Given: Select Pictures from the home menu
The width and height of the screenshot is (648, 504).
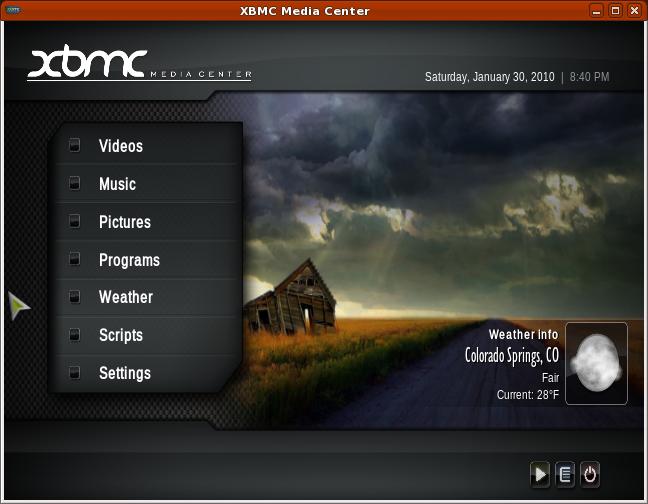Looking at the screenshot, I should tap(148, 221).
